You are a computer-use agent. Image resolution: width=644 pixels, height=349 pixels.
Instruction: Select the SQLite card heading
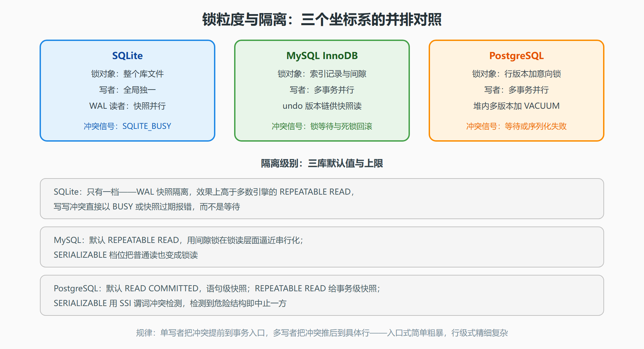127,55
